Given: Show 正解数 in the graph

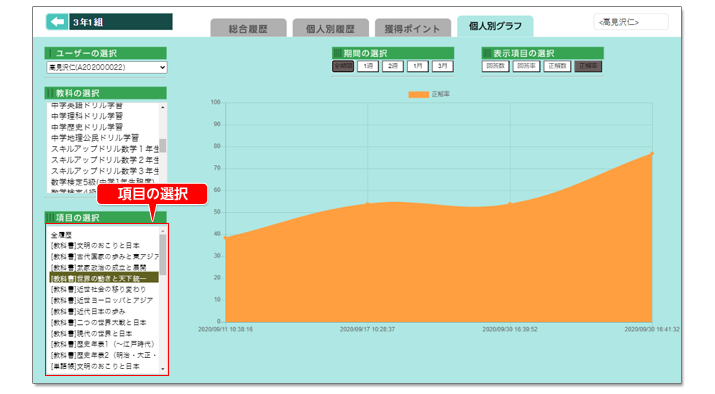Looking at the screenshot, I should 557,66.
